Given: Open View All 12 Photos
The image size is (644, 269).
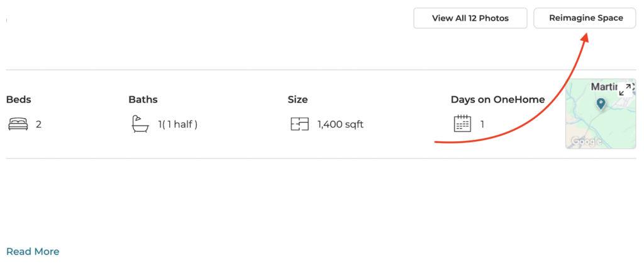Looking at the screenshot, I should (x=470, y=18).
